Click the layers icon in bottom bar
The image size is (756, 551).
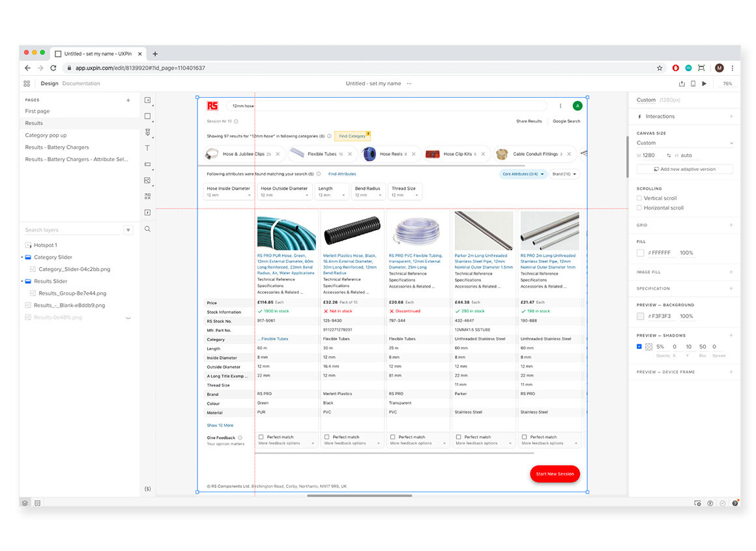pos(25,503)
